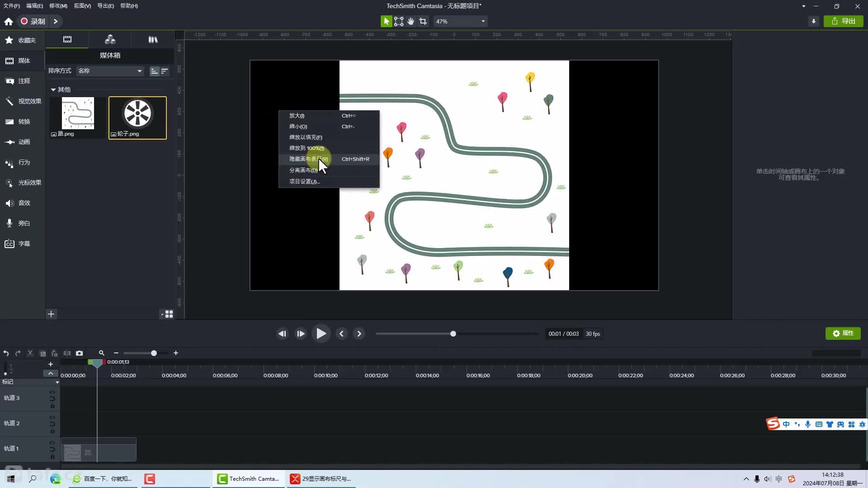This screenshot has height=488, width=868.
Task: Toggle visibility eye for 轨道 2
Action: (x=52, y=417)
